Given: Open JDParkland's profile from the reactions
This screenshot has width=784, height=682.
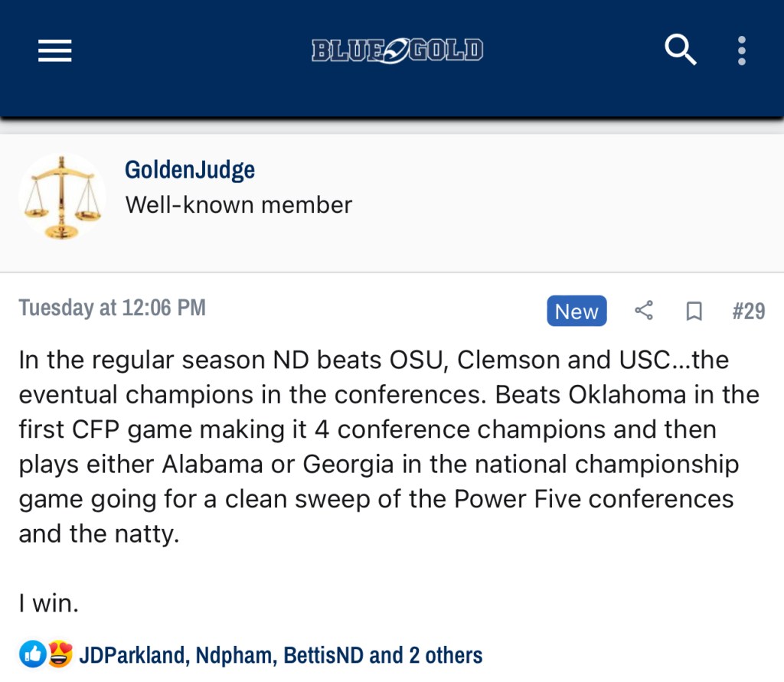Looking at the screenshot, I should click(132, 656).
